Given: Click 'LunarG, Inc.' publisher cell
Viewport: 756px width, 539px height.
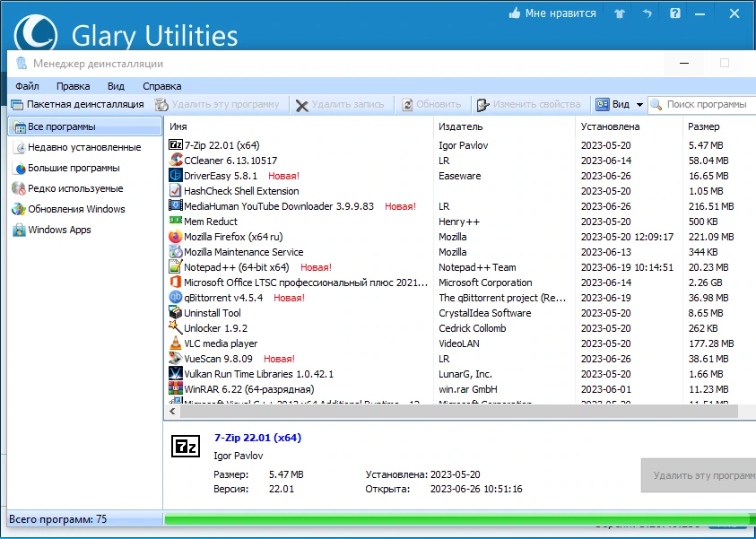Looking at the screenshot, I should [465, 374].
